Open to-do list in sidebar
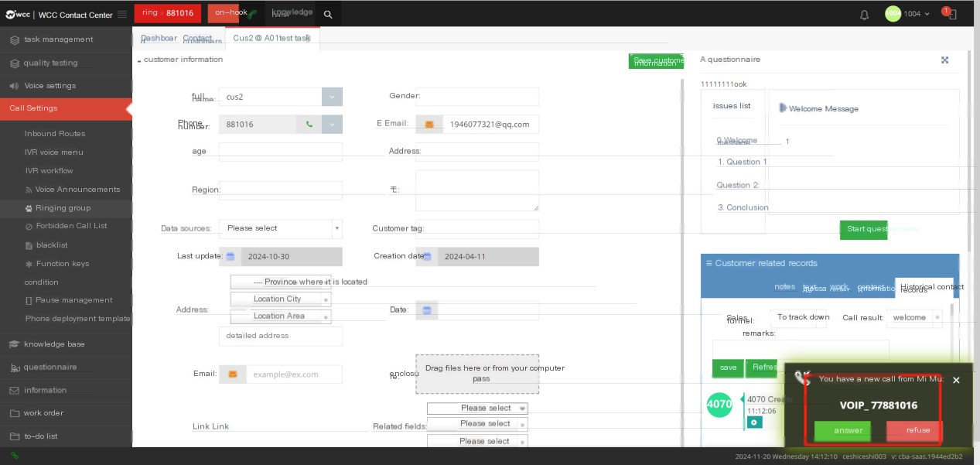Viewport: 980px width, 465px height. point(66,436)
